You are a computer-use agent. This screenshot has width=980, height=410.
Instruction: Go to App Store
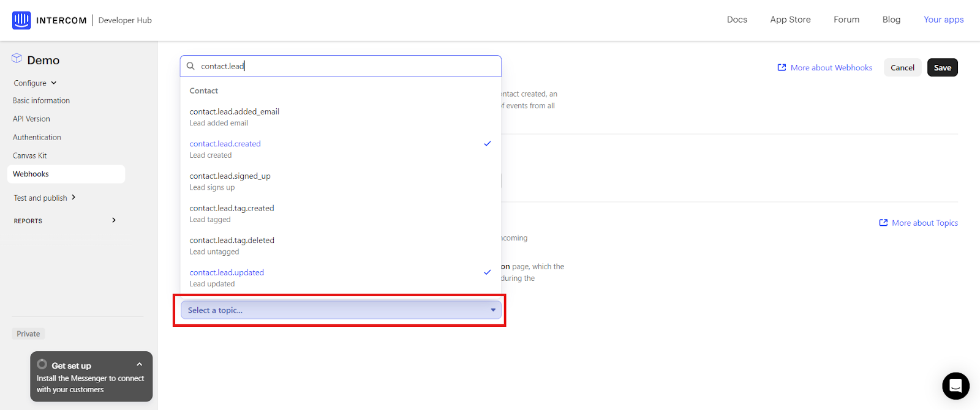pos(790,20)
